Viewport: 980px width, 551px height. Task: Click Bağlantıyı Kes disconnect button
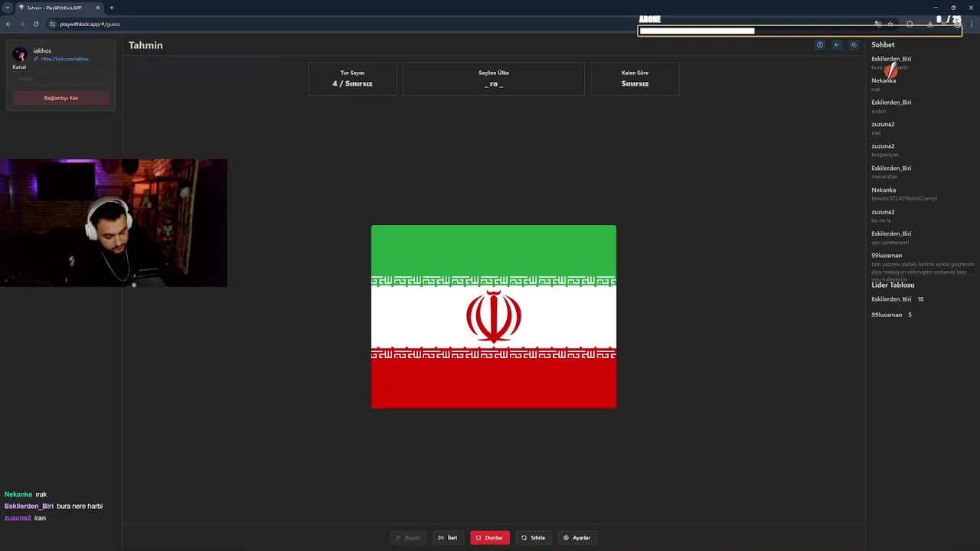[x=61, y=98]
